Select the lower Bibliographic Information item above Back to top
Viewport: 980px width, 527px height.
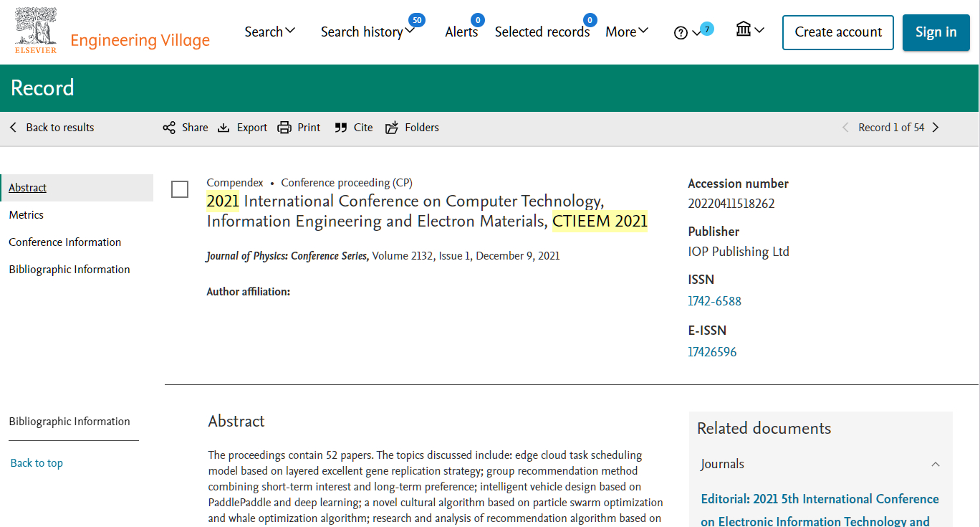point(69,422)
